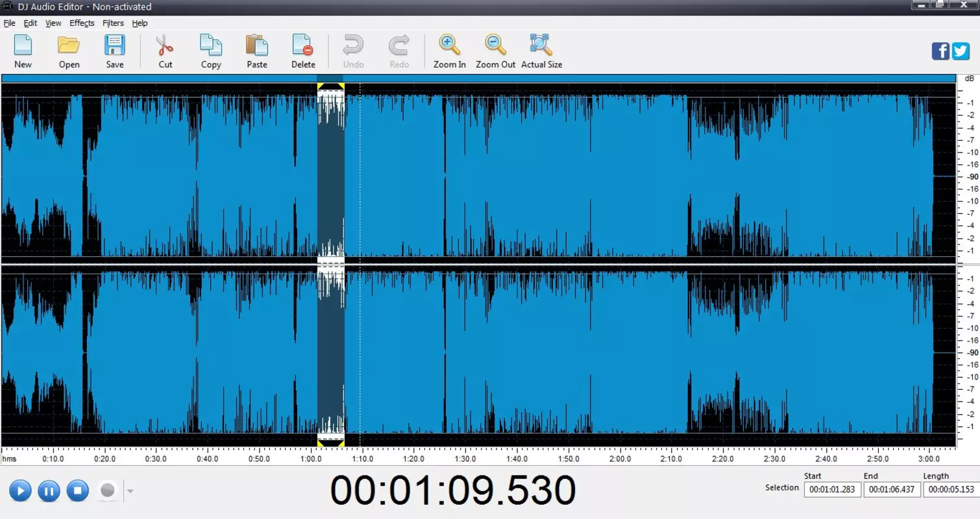Stop playback with the Stop button
This screenshot has width=980, height=519.
pos(77,490)
